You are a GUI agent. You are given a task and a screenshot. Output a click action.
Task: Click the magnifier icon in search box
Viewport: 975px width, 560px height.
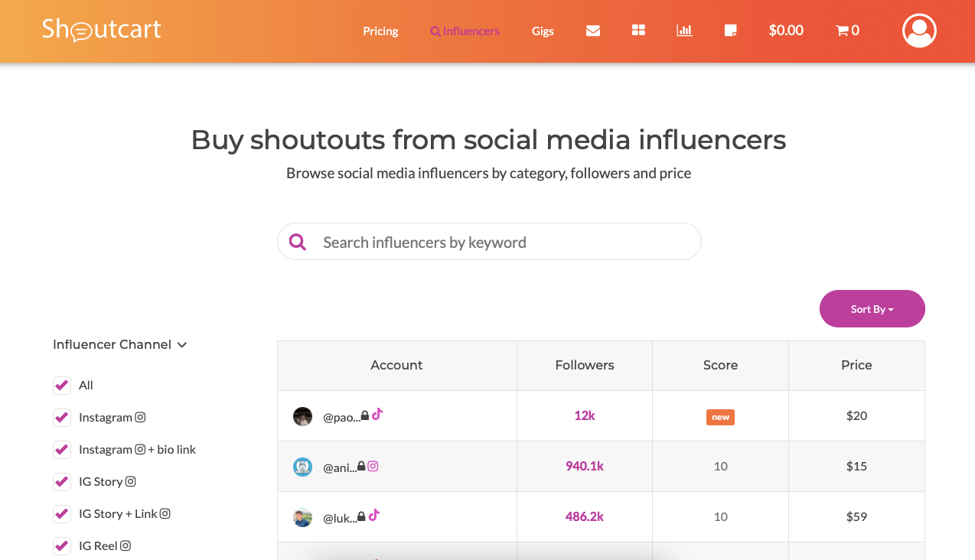(298, 243)
